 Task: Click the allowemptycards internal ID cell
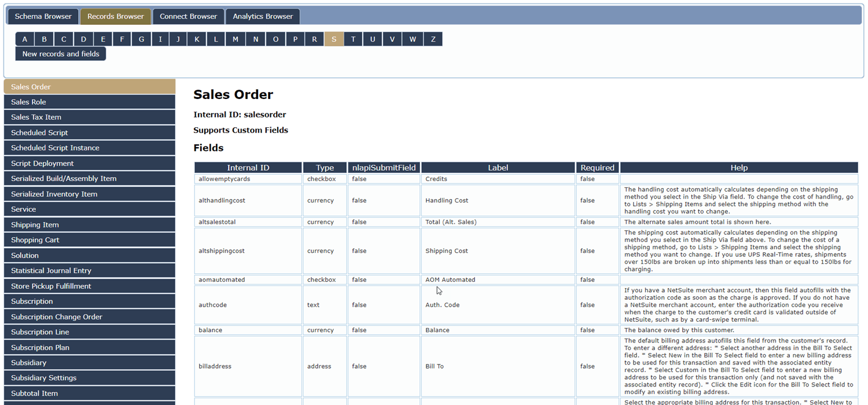[x=248, y=179]
